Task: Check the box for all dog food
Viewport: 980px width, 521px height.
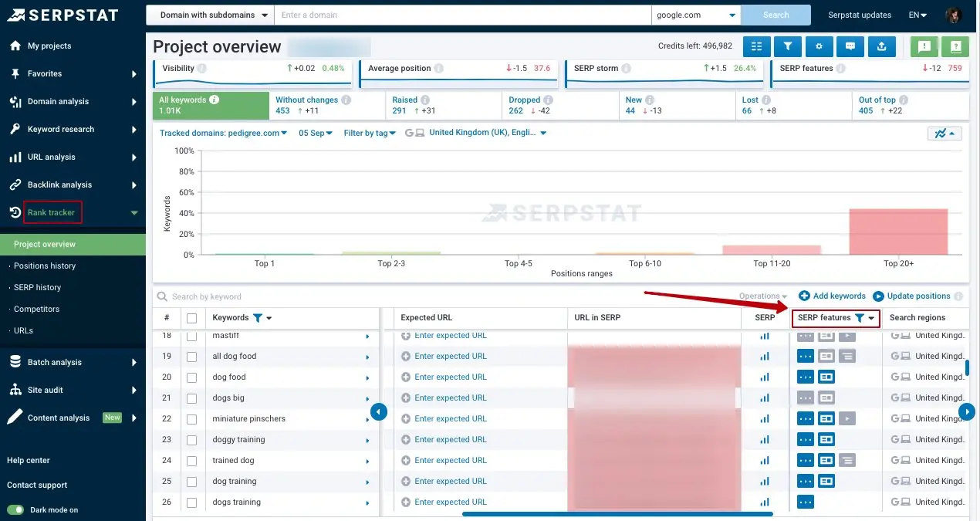Action: tap(191, 357)
